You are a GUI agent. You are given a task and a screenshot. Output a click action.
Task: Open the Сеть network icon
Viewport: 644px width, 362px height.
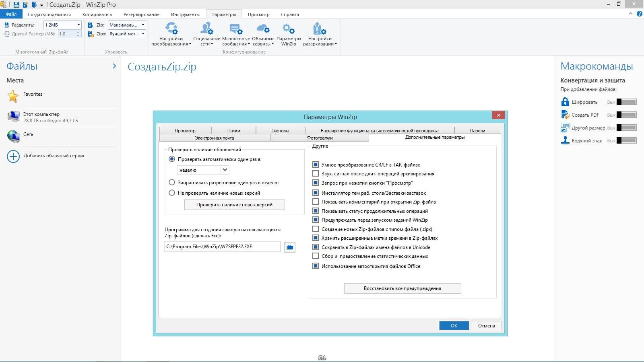tap(13, 136)
